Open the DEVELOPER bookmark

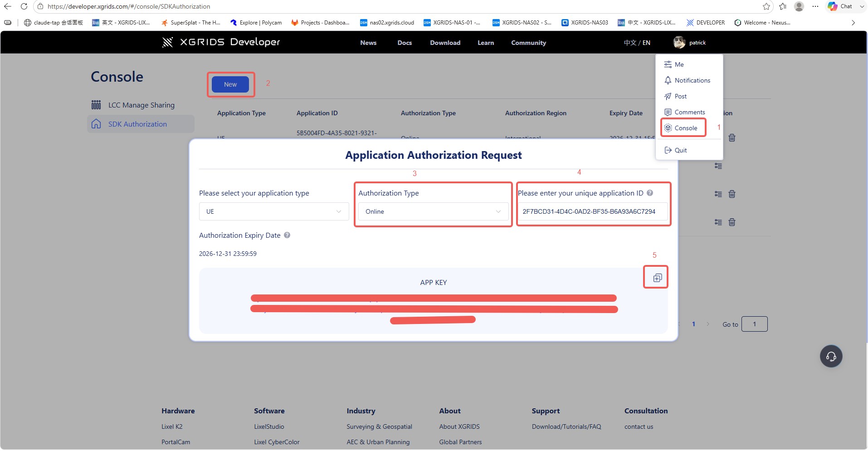705,23
